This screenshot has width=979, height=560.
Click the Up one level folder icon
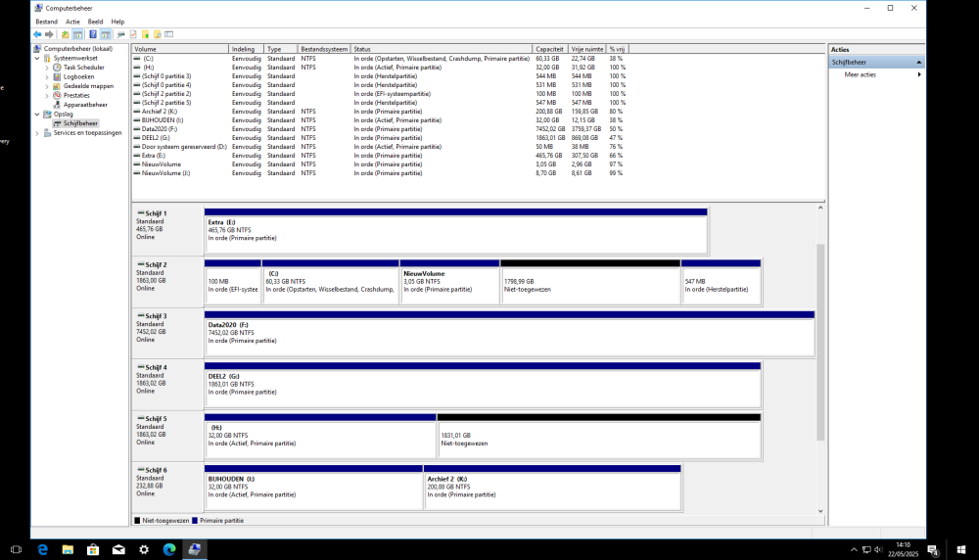pyautogui.click(x=65, y=34)
